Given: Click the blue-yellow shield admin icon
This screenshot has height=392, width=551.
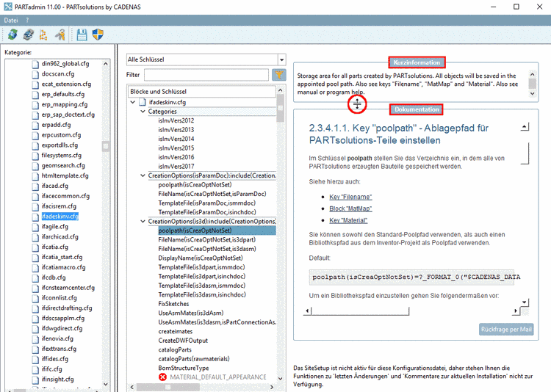Looking at the screenshot, I should (98, 35).
